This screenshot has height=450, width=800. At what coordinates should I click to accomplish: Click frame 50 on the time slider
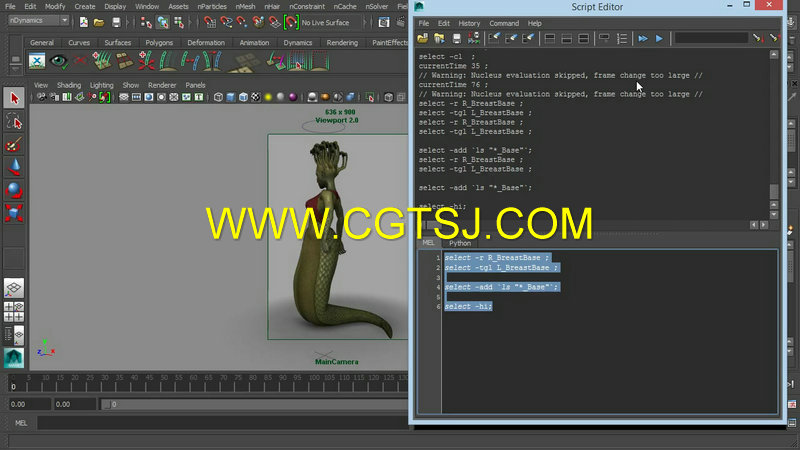click(164, 384)
